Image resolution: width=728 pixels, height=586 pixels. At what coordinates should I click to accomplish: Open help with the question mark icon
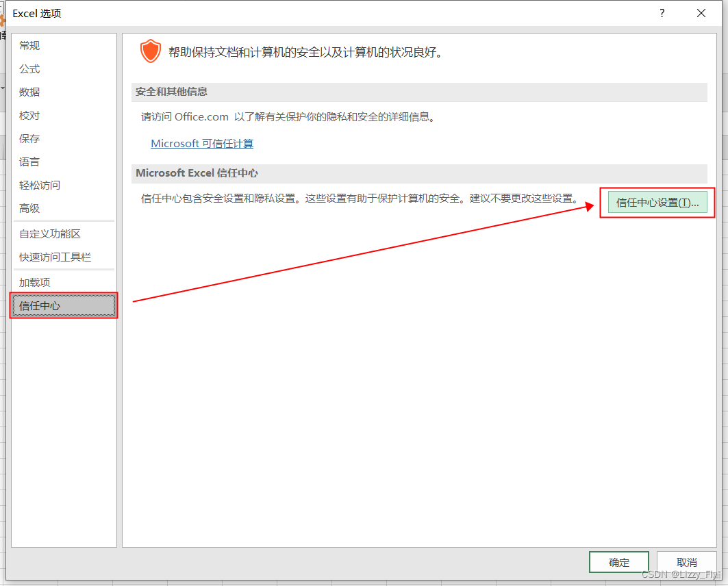[662, 13]
